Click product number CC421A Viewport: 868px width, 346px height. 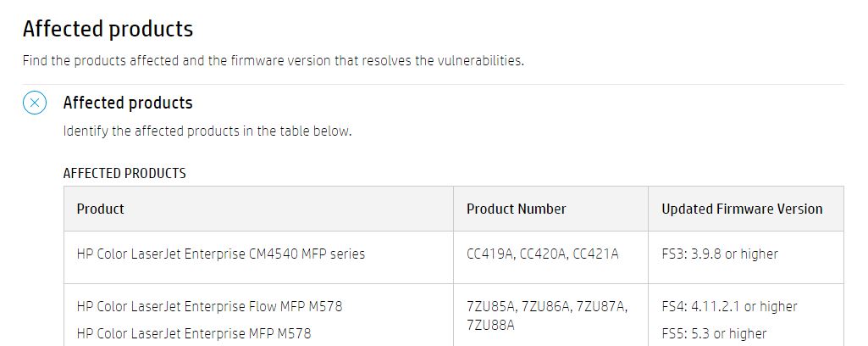[595, 254]
